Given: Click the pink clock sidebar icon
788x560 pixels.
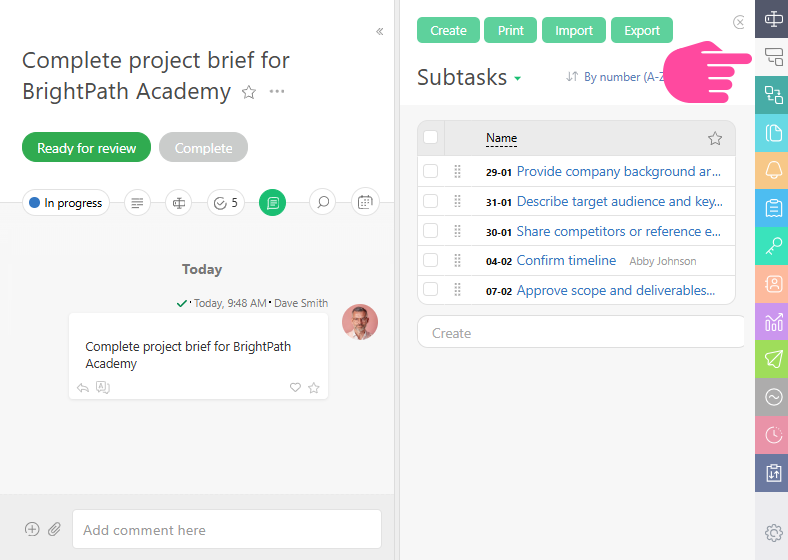Looking at the screenshot, I should pos(772,435).
